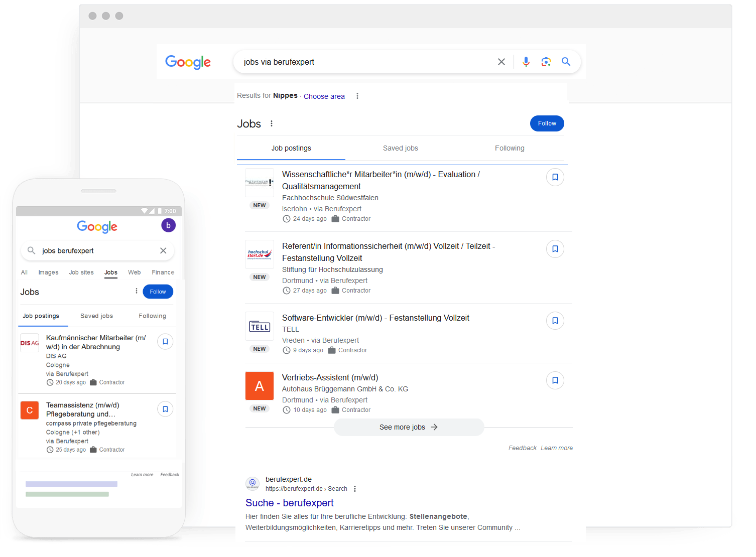The width and height of the screenshot is (756, 557).
Task: Open Teamassistenz (m/w/d) job title on phone
Action: tap(83, 409)
